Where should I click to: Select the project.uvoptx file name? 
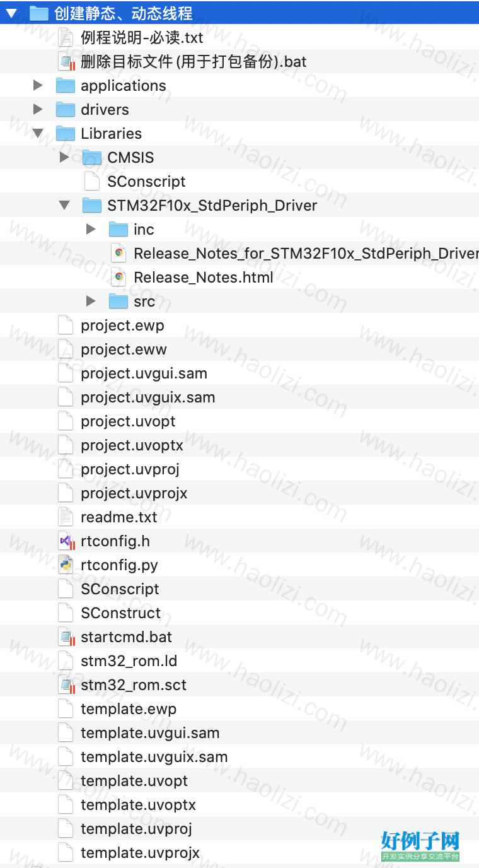point(132,445)
